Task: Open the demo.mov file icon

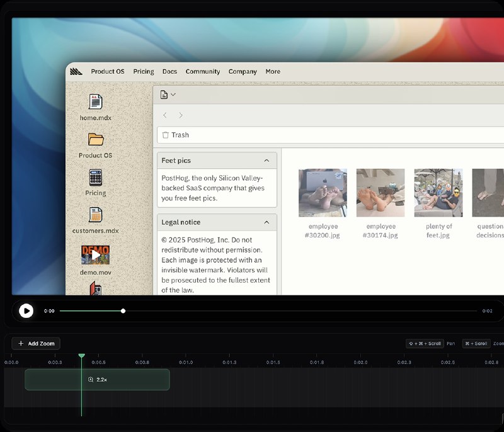Action: pos(96,255)
